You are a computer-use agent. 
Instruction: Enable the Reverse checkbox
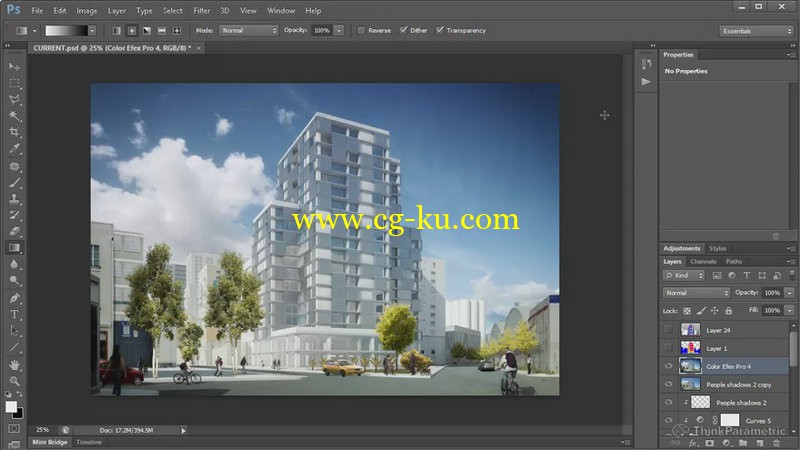(361, 31)
